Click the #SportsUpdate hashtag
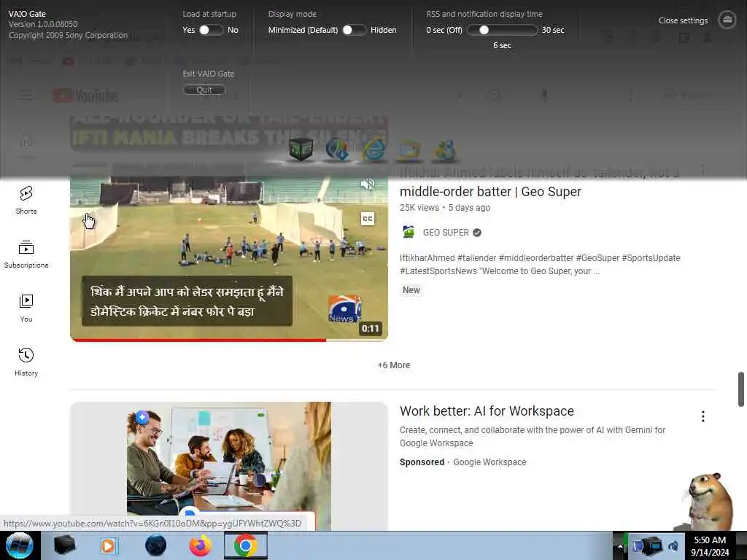This screenshot has height=560, width=747. click(x=651, y=257)
